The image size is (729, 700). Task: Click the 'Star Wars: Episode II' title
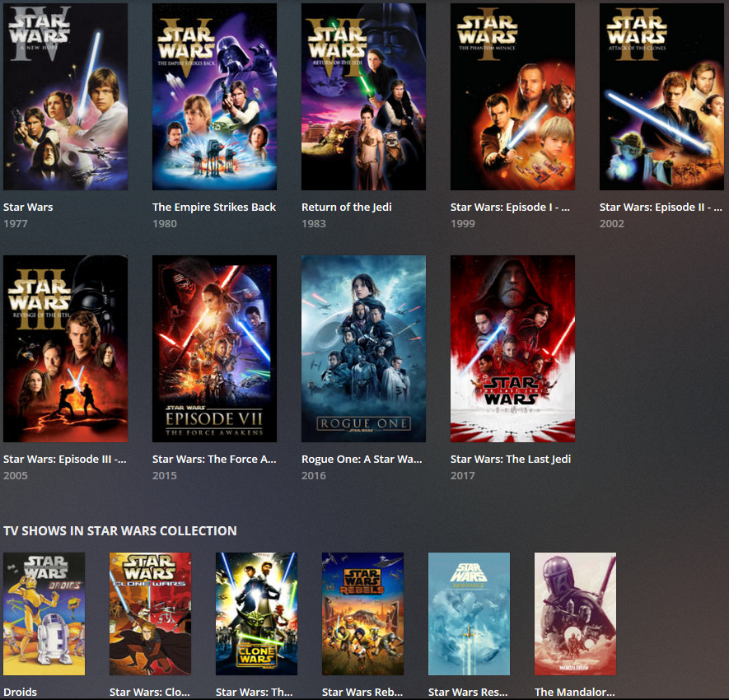661,208
